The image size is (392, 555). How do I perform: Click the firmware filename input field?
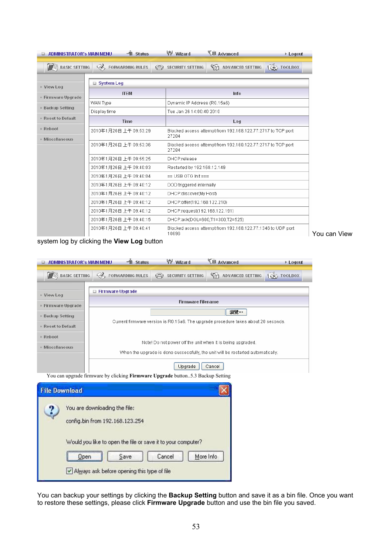click(x=188, y=312)
